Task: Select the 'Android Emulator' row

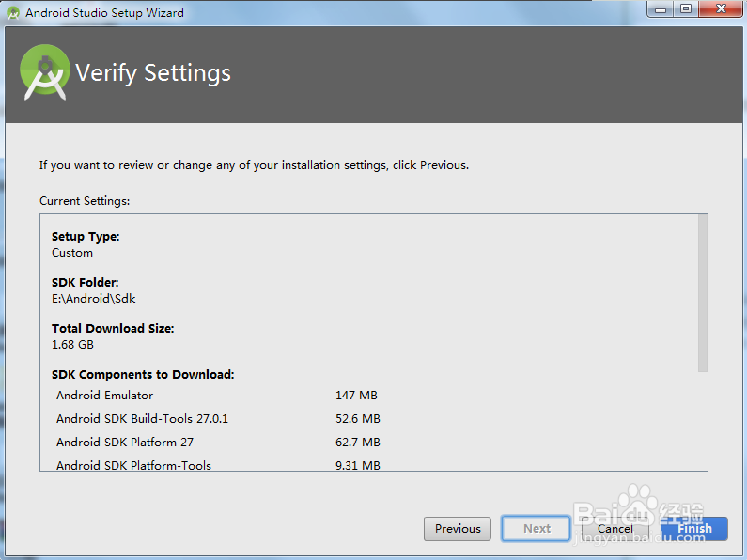Action: click(218, 396)
